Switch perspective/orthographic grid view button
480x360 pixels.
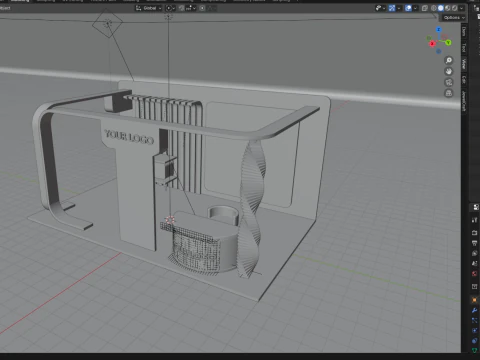[x=449, y=93]
